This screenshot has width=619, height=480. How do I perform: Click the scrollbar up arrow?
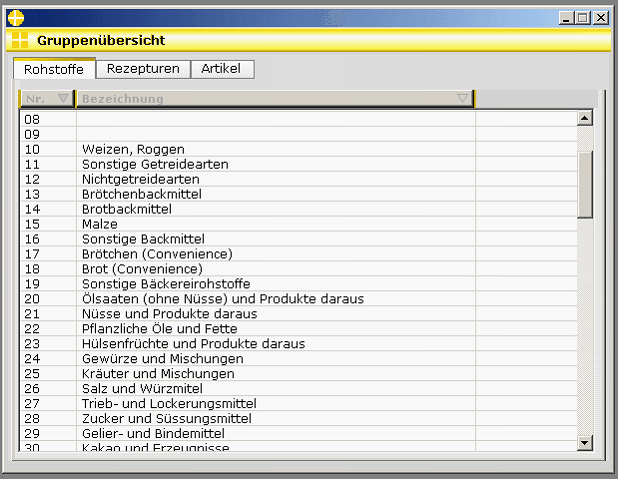click(585, 118)
